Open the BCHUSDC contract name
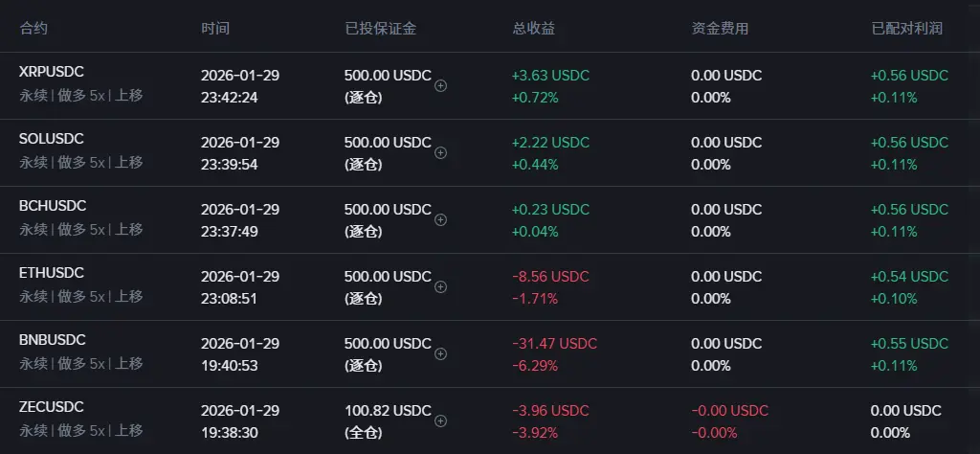 [53, 206]
